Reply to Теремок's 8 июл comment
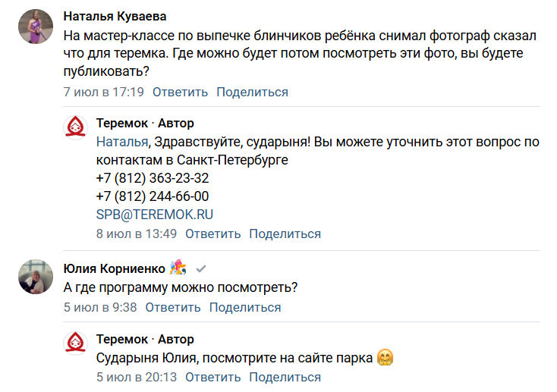557x392 pixels. point(212,234)
